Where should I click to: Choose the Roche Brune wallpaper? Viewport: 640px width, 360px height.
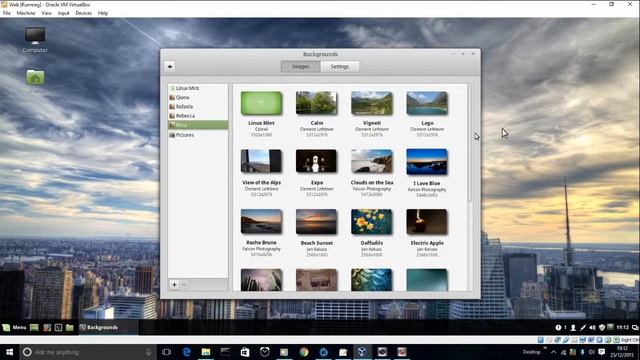[261, 221]
